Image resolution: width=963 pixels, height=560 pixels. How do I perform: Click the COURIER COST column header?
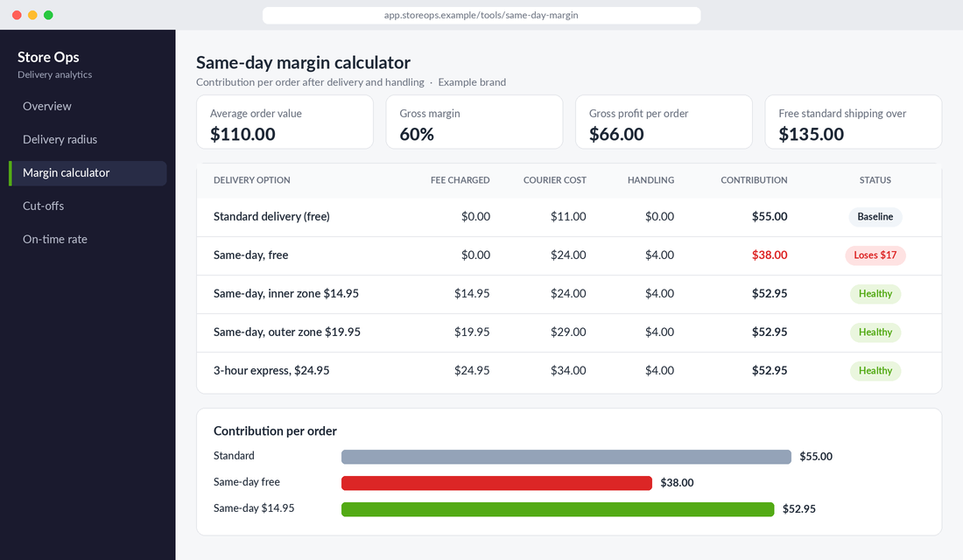tap(554, 180)
